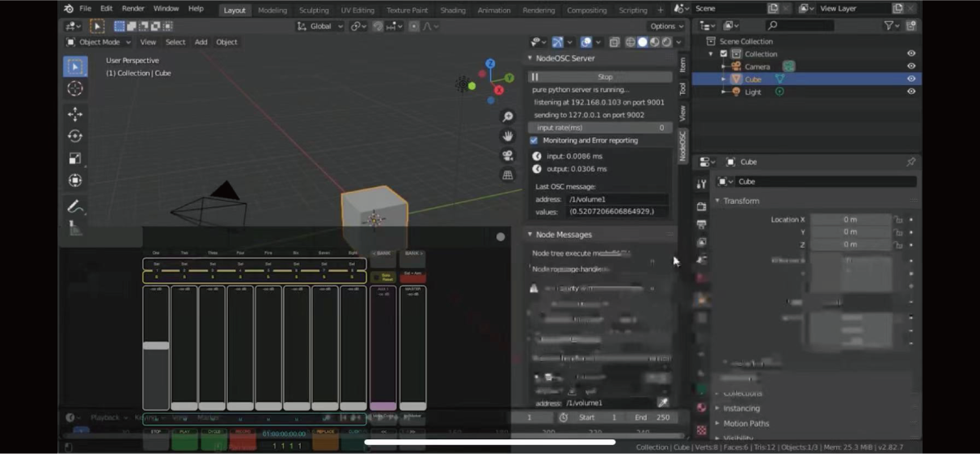Expand the Cube tree item
980x454 pixels.
pyautogui.click(x=724, y=79)
